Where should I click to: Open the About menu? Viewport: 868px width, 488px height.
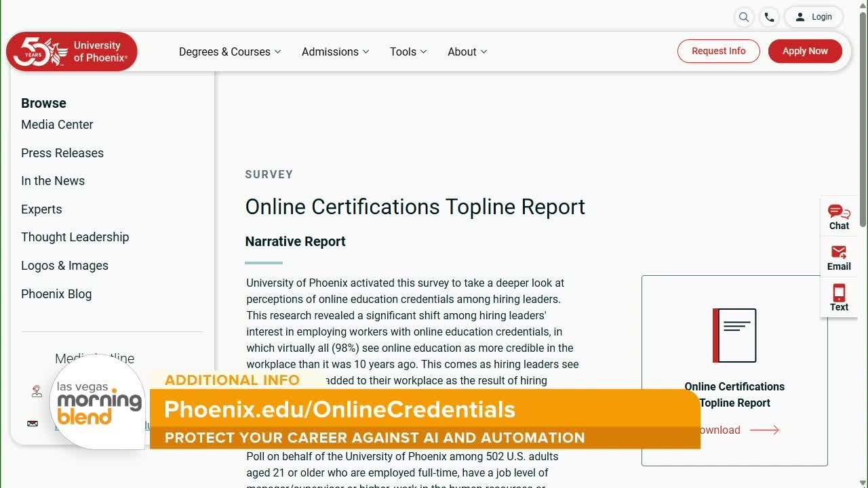pos(467,52)
